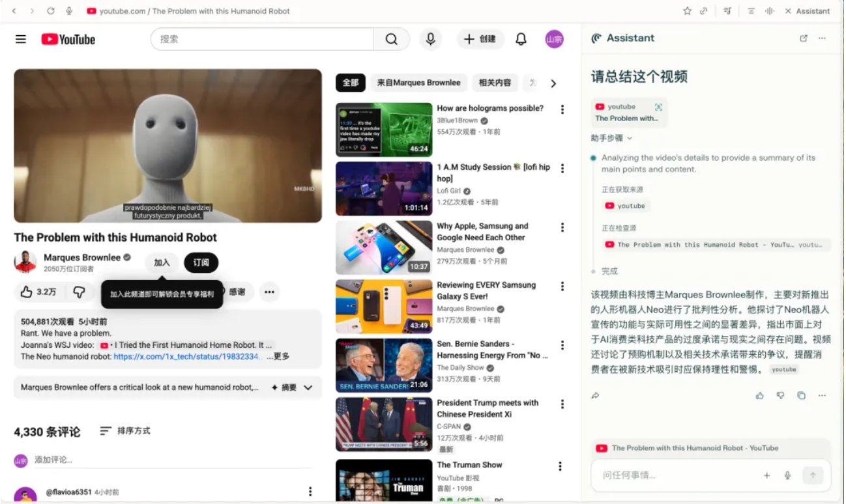
Task: Bookmark the page with the star icon
Action: (686, 10)
